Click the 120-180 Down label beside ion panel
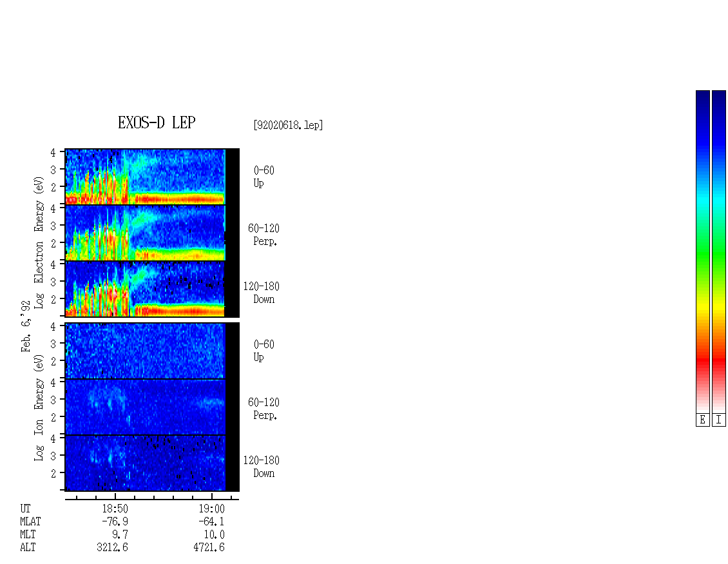728x564 pixels. (x=262, y=467)
